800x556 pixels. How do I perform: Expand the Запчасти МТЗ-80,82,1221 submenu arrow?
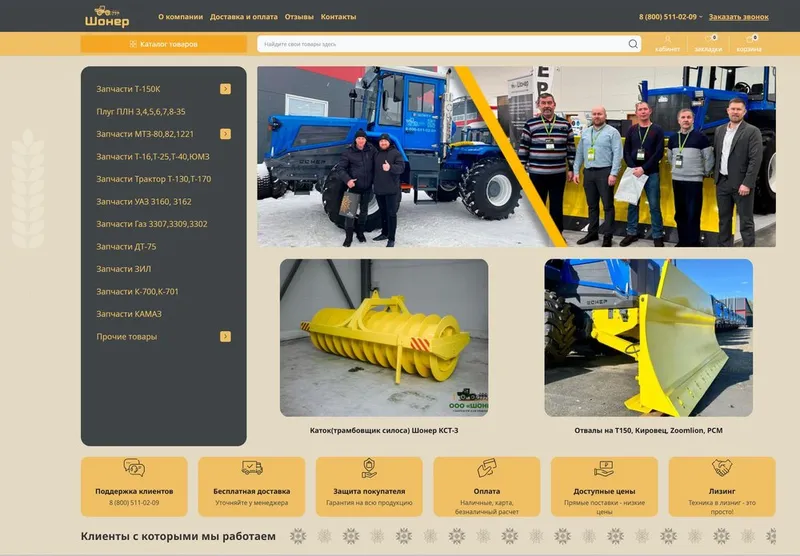(225, 134)
